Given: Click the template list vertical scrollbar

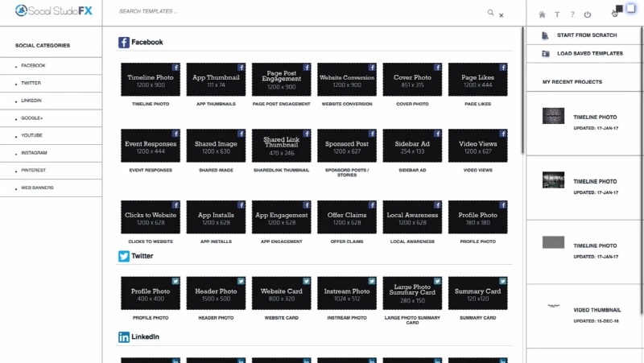Looking at the screenshot, I should pos(522,90).
